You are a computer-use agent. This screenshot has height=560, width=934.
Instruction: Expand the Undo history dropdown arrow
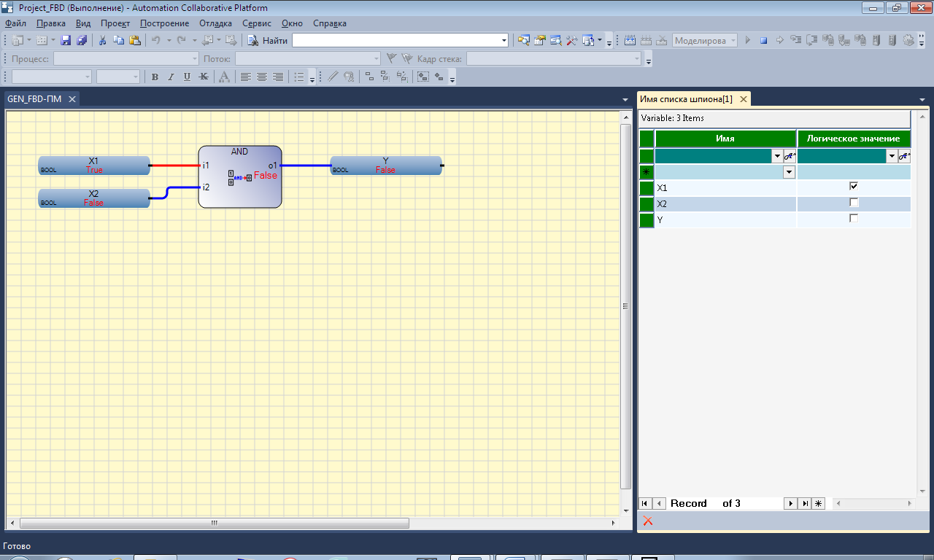click(169, 40)
